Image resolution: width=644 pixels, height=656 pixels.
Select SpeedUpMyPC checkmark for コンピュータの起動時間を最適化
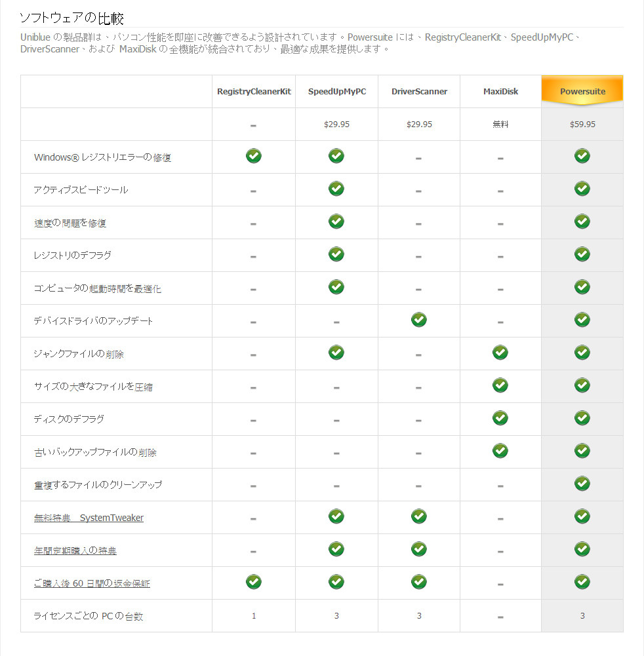point(336,287)
